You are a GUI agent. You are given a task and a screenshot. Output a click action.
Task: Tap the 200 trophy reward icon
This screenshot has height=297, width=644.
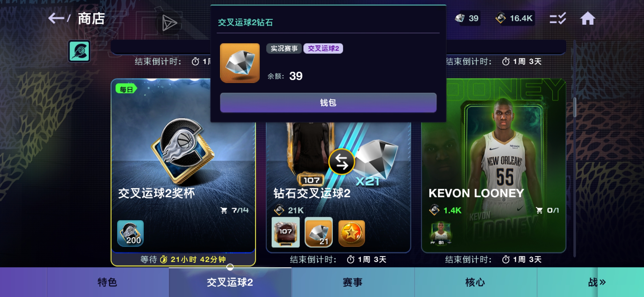(130, 233)
